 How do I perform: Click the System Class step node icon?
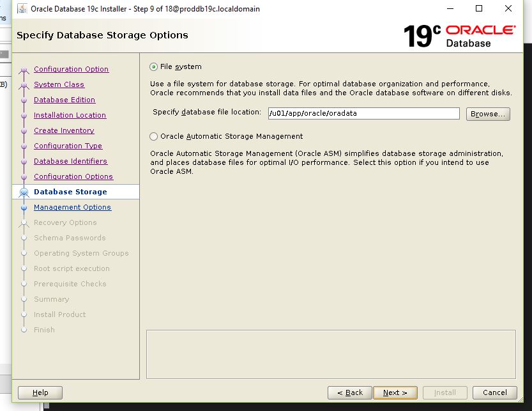pyautogui.click(x=24, y=85)
